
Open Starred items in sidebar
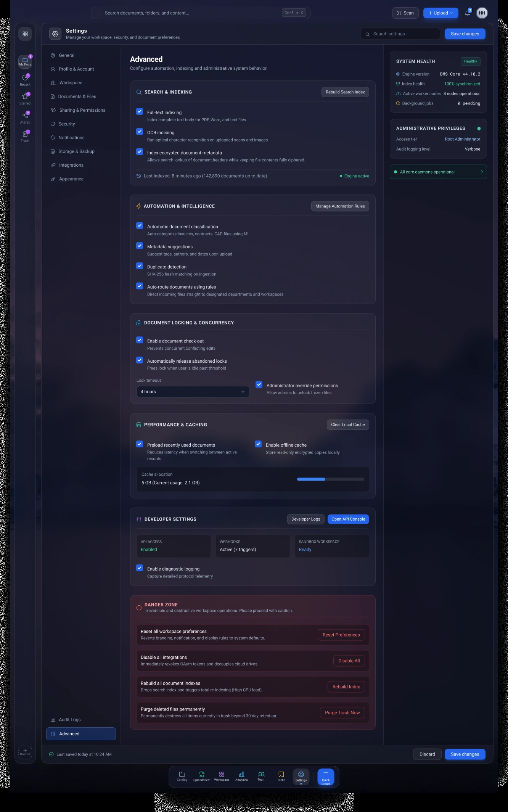coord(25,98)
